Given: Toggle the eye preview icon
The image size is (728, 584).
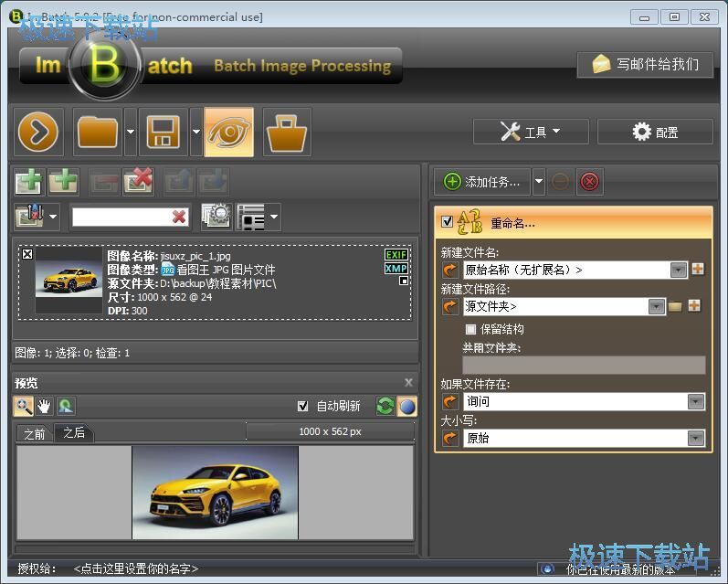Looking at the screenshot, I should click(229, 132).
